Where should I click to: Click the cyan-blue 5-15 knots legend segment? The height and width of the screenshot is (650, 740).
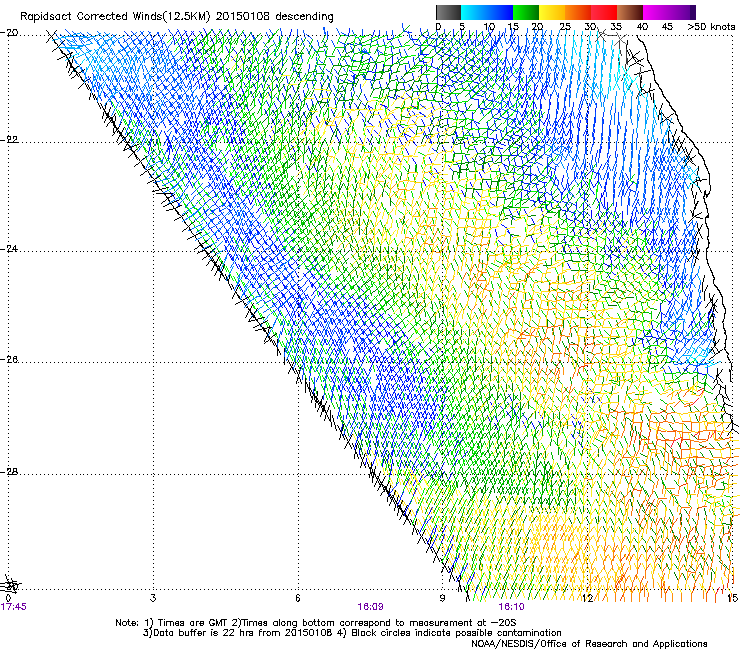click(x=487, y=12)
